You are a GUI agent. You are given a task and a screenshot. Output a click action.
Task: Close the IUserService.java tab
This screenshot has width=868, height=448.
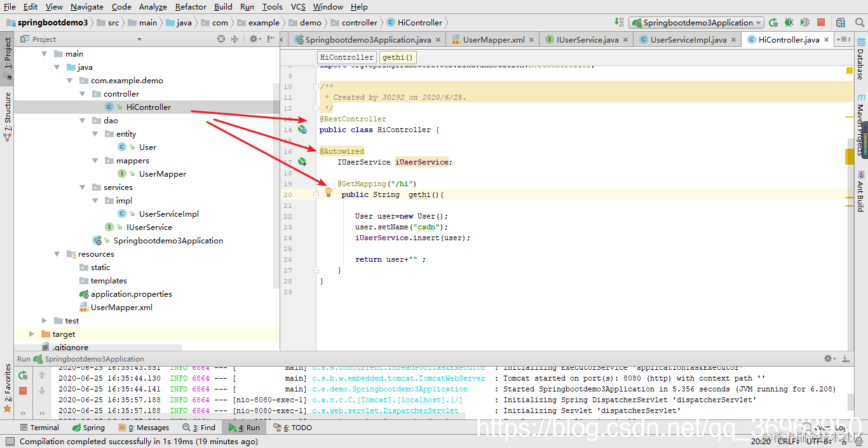(x=625, y=39)
